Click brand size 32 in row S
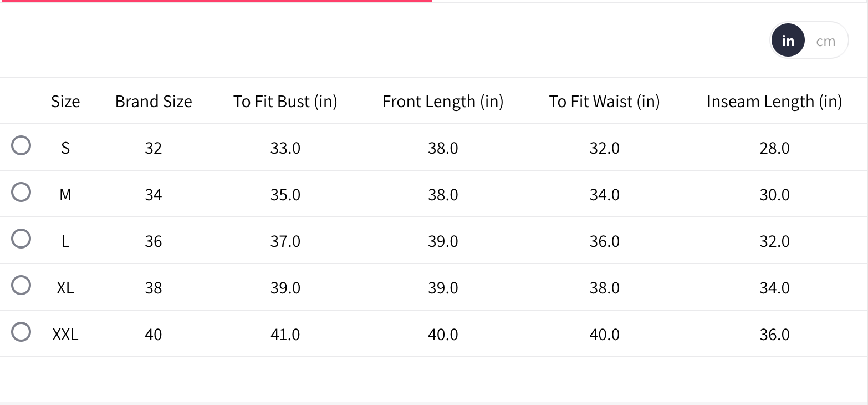Screen dimensions: 868x405 [154, 148]
